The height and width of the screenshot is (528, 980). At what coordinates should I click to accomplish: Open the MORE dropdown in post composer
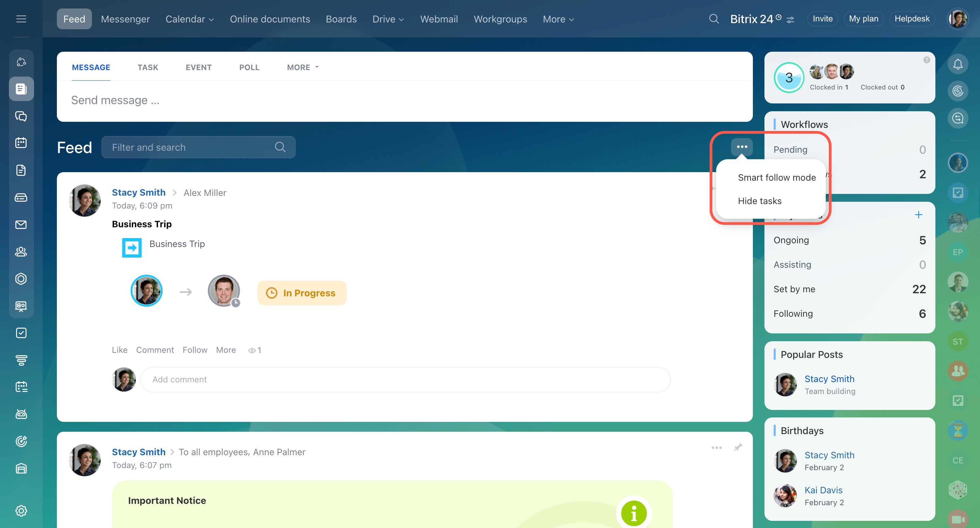click(x=302, y=67)
